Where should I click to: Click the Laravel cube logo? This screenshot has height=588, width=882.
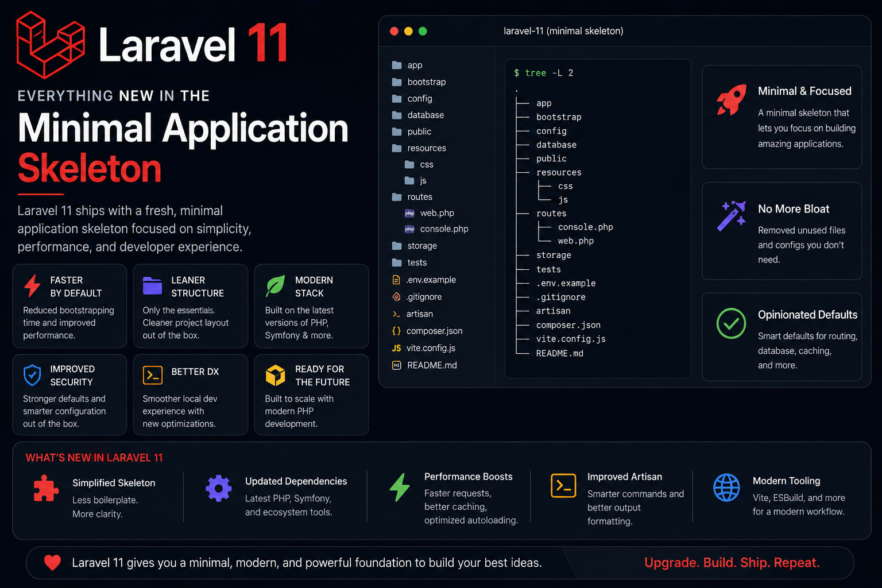(x=51, y=45)
